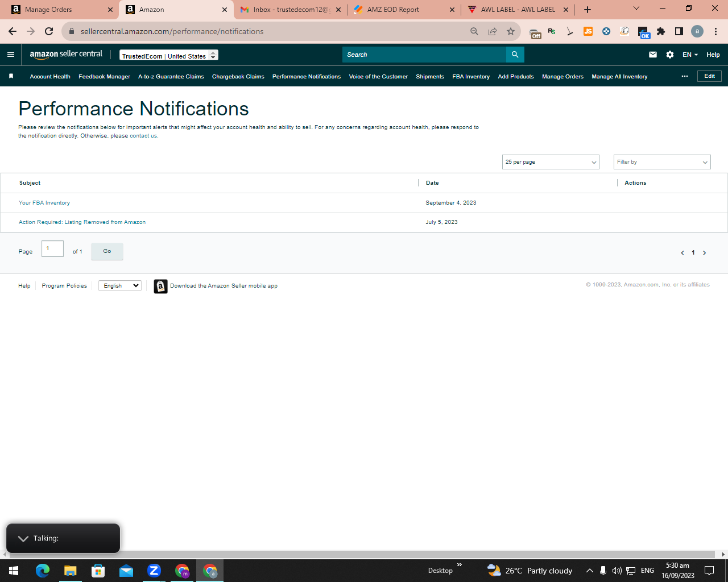The image size is (728, 582).
Task: Open the settings gear icon
Action: 670,55
